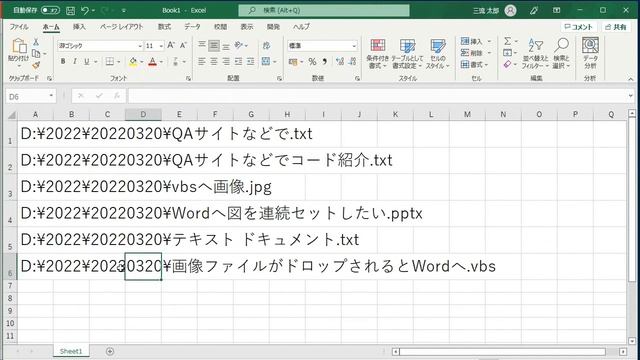Undo the last action
The image size is (640, 360).
point(85,10)
